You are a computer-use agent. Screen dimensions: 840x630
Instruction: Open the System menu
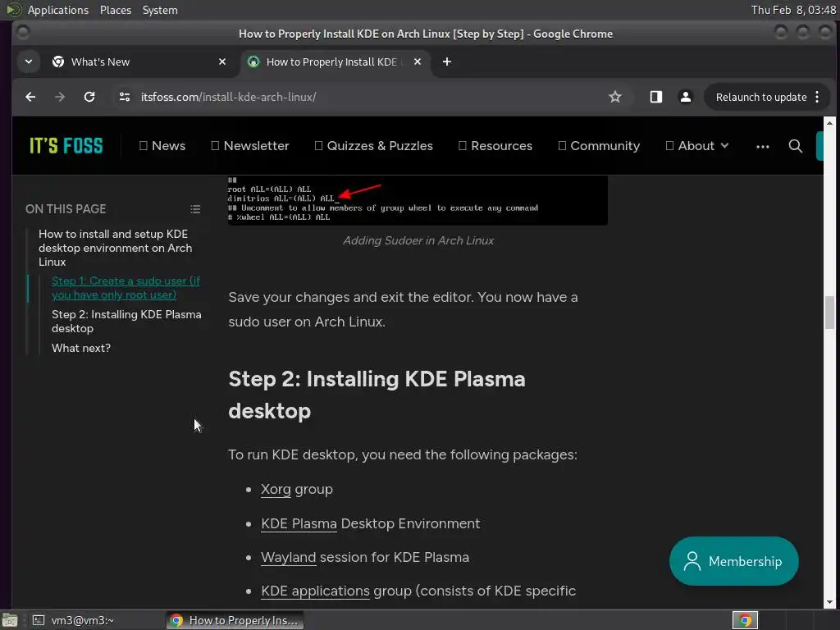point(160,10)
